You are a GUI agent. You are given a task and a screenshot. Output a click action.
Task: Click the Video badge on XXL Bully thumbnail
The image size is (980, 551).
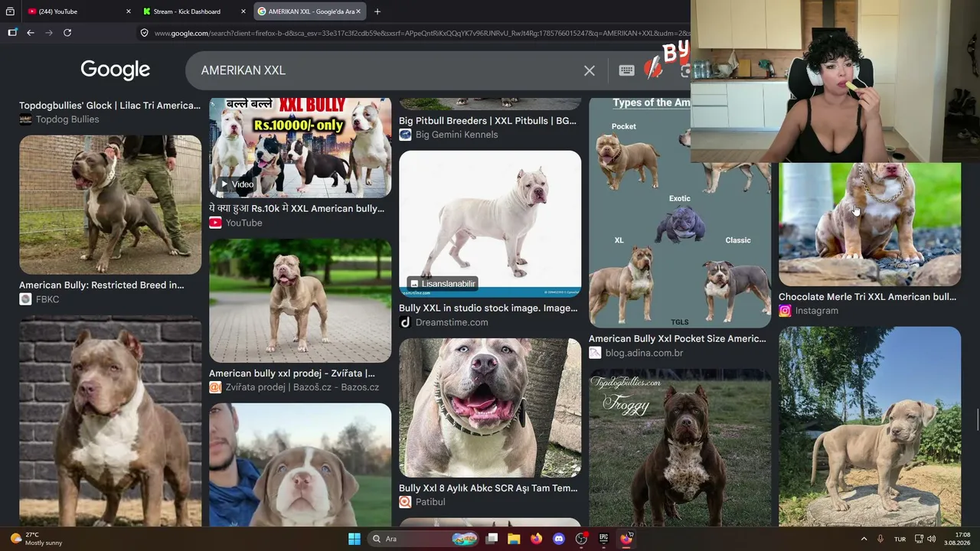click(237, 184)
